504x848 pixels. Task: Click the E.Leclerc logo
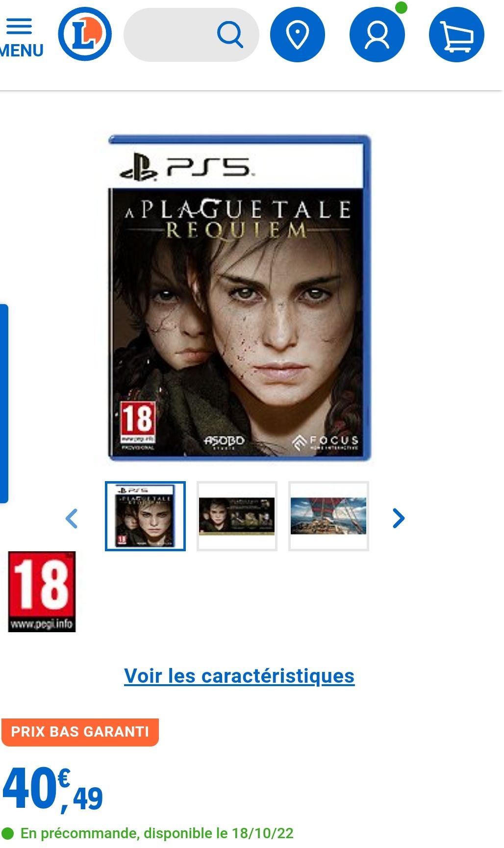85,34
